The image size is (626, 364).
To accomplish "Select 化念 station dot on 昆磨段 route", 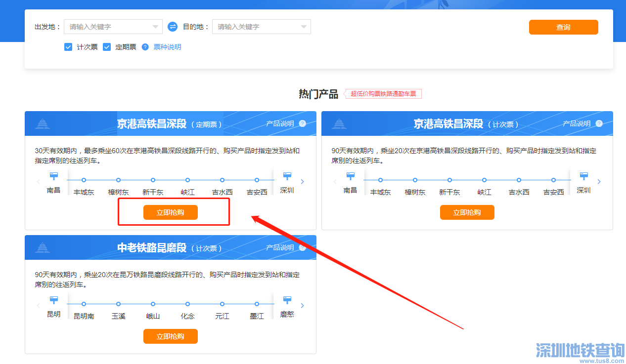I will pos(188,304).
